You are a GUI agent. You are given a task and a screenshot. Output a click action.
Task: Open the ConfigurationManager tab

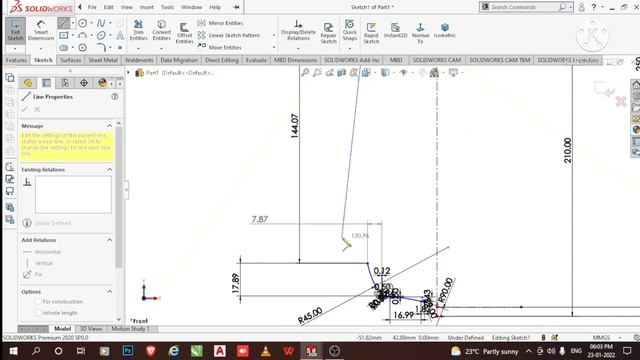point(65,83)
